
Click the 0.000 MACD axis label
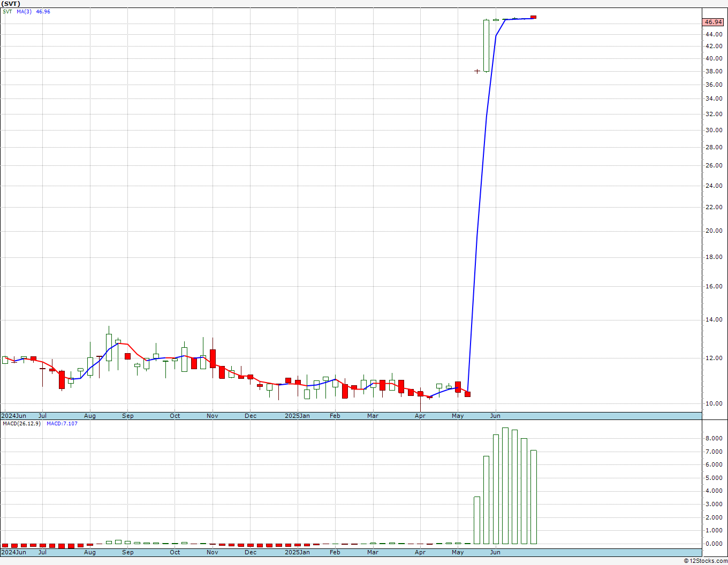[714, 544]
